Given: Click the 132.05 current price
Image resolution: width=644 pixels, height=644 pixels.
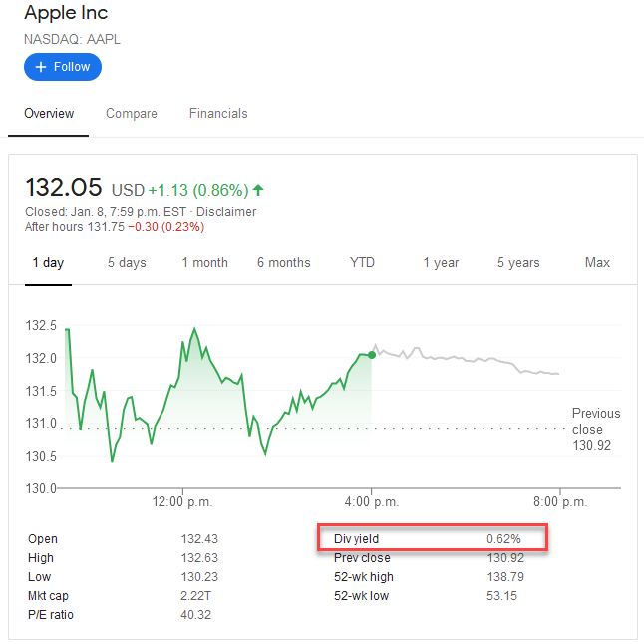Looking at the screenshot, I should [x=63, y=188].
